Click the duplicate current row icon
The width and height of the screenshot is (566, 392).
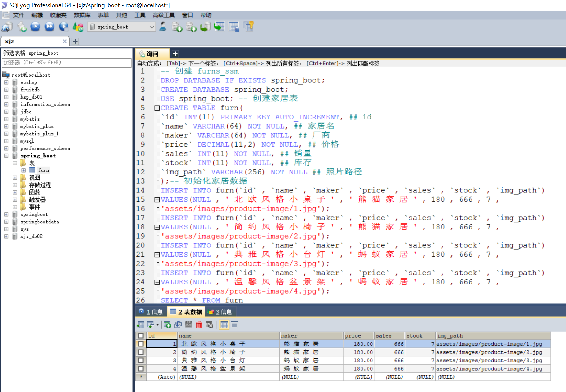pos(178,324)
